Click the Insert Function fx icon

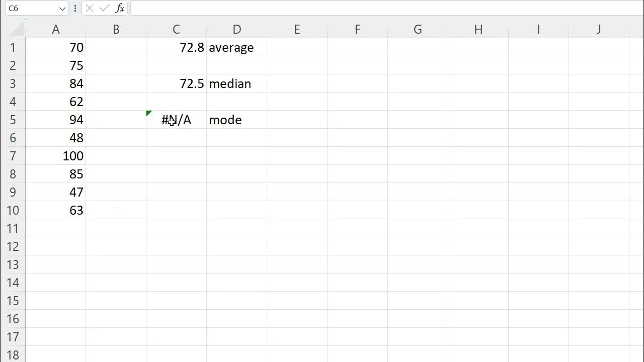[120, 8]
